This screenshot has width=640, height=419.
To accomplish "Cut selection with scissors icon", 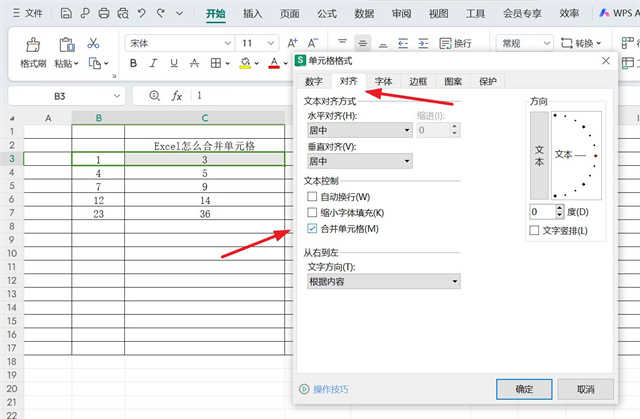I will click(x=93, y=43).
